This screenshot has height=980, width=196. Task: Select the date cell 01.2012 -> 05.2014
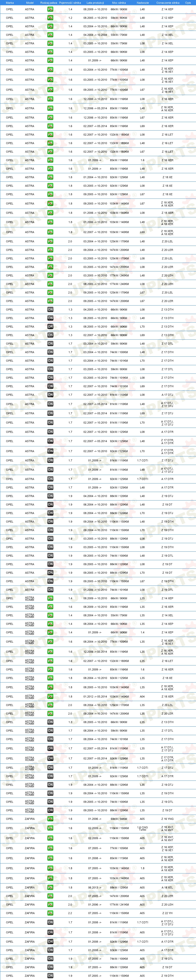(95, 697)
